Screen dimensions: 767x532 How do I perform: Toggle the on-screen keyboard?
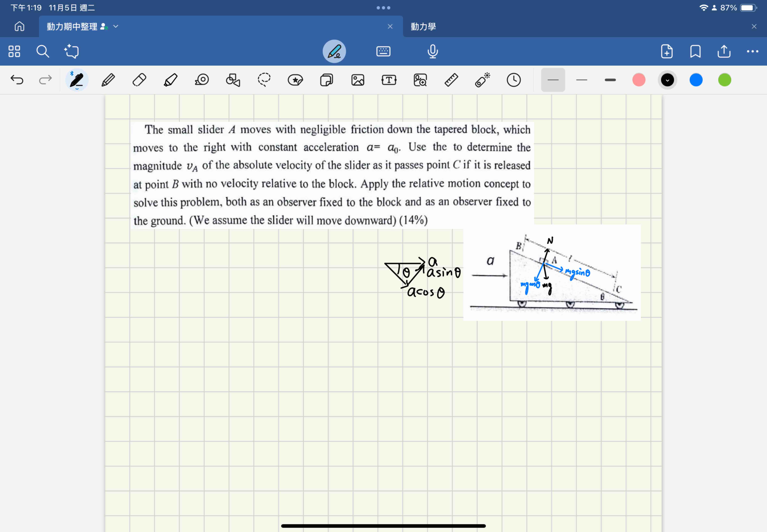click(x=383, y=51)
